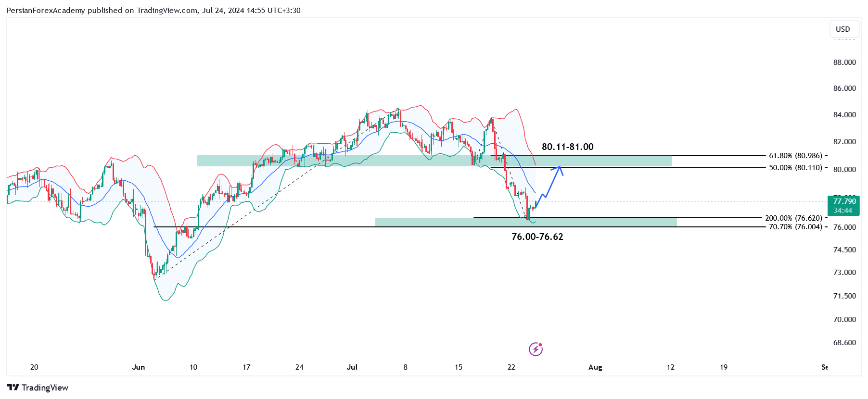Click the 8 date axis label

click(x=405, y=367)
